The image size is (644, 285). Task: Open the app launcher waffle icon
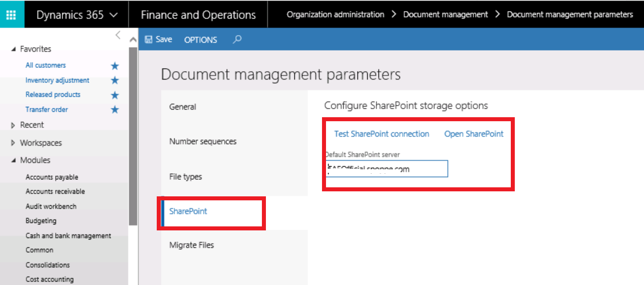tap(12, 15)
